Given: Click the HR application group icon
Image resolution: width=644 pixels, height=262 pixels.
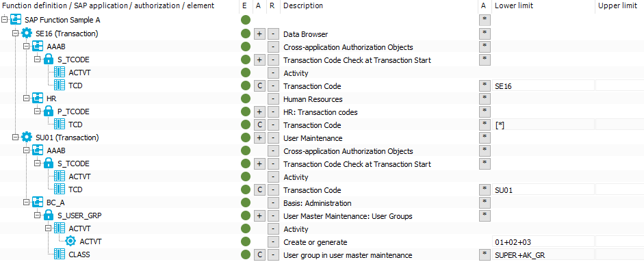Looking at the screenshot, I should tap(38, 99).
